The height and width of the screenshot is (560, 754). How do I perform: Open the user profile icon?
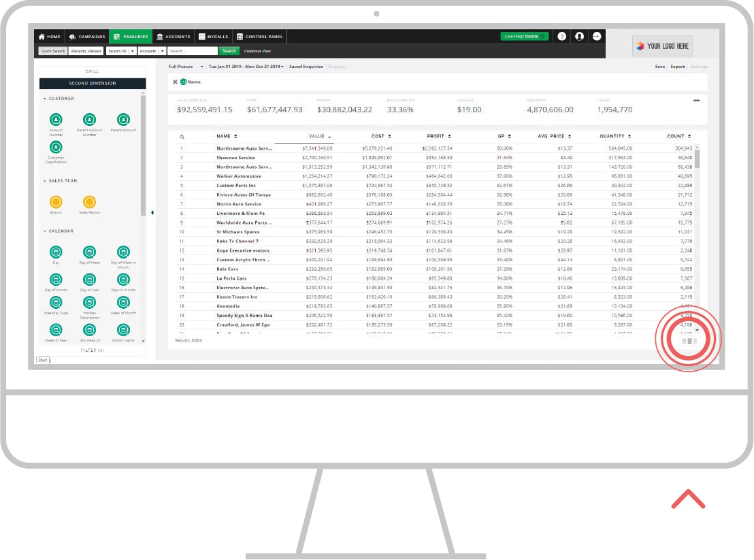[x=579, y=37]
